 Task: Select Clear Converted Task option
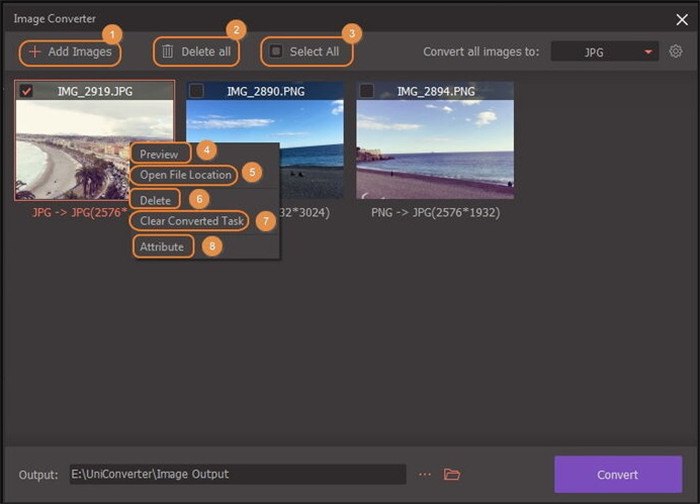click(x=191, y=221)
